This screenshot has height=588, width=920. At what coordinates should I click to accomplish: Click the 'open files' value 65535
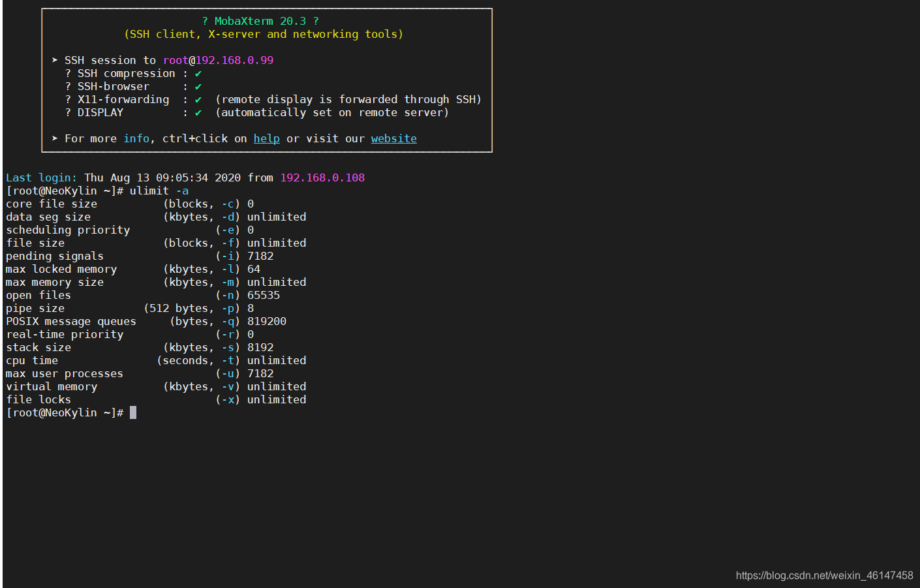[x=264, y=295]
